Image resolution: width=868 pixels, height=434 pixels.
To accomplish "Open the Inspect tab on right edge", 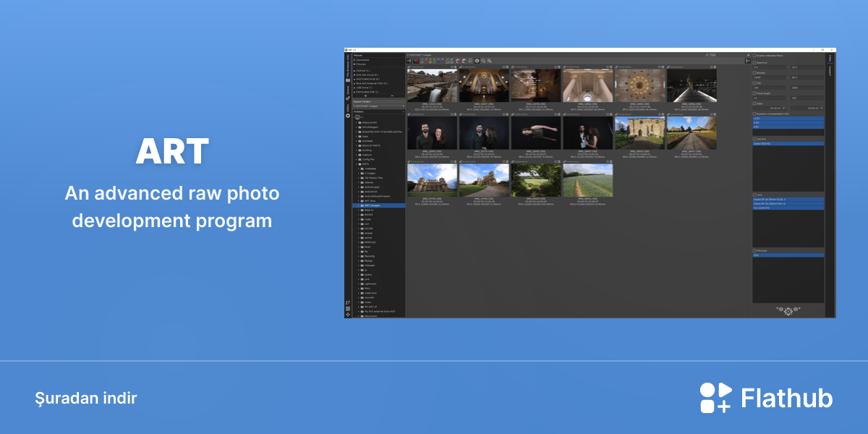I will tap(830, 71).
